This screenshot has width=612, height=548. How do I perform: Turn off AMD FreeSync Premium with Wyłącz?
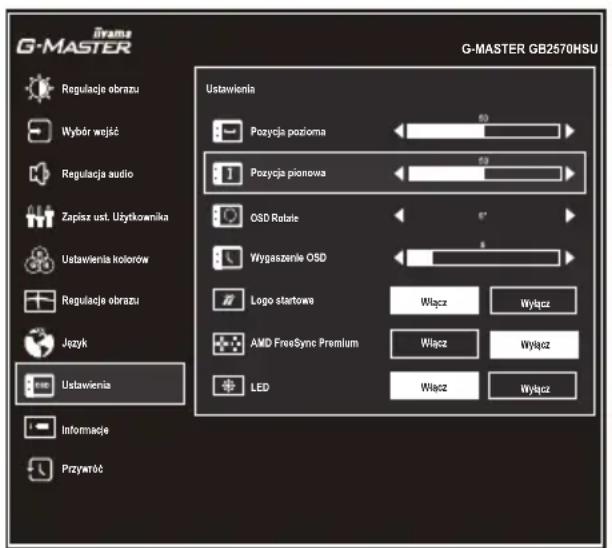click(x=534, y=345)
